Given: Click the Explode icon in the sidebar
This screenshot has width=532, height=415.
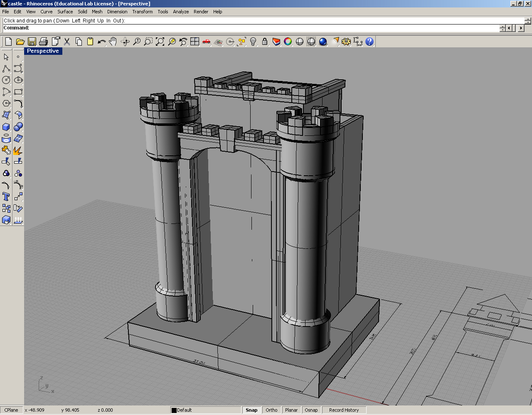Looking at the screenshot, I should (x=18, y=150).
